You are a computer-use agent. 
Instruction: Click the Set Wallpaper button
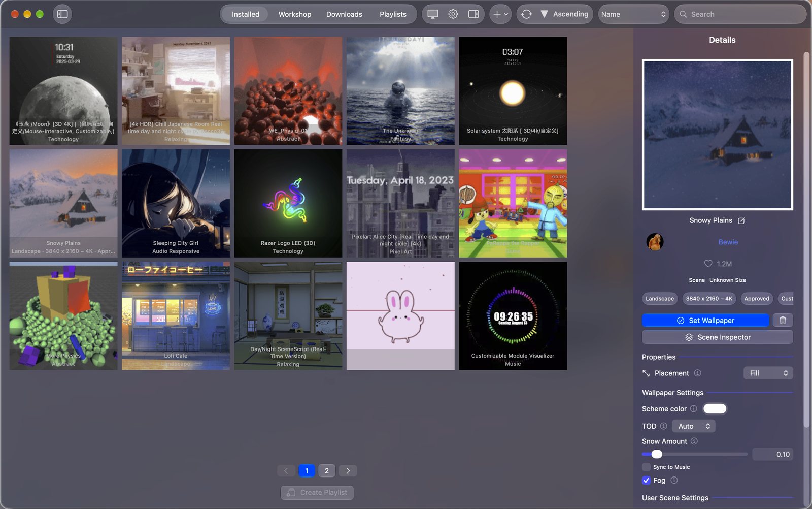click(x=705, y=321)
